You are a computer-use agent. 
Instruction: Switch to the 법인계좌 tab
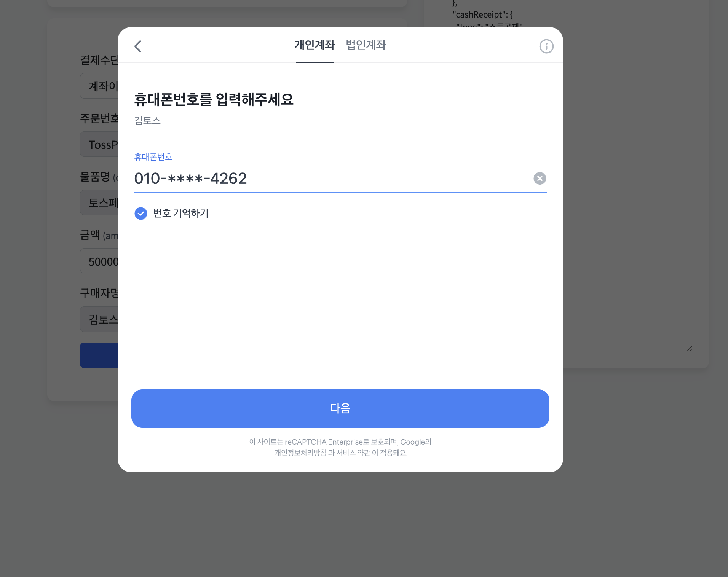366,45
